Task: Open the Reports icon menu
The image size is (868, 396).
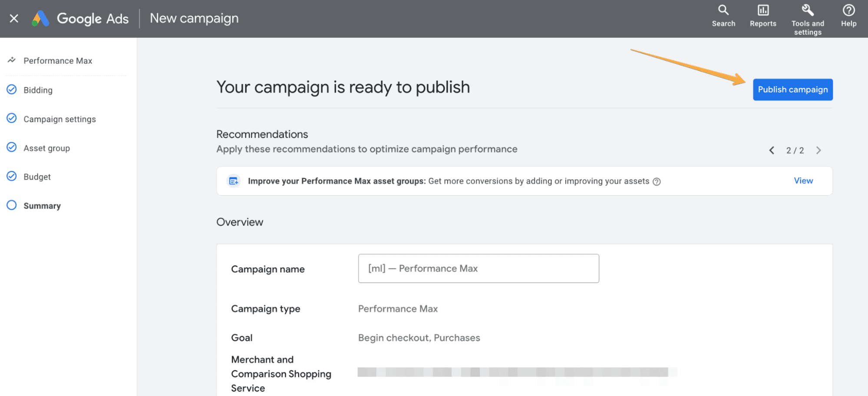Action: (x=762, y=16)
